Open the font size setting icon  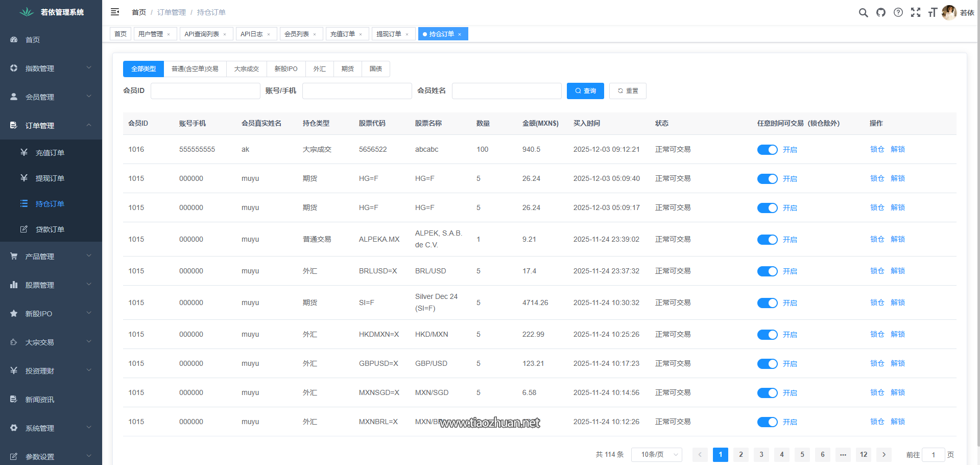[933, 13]
